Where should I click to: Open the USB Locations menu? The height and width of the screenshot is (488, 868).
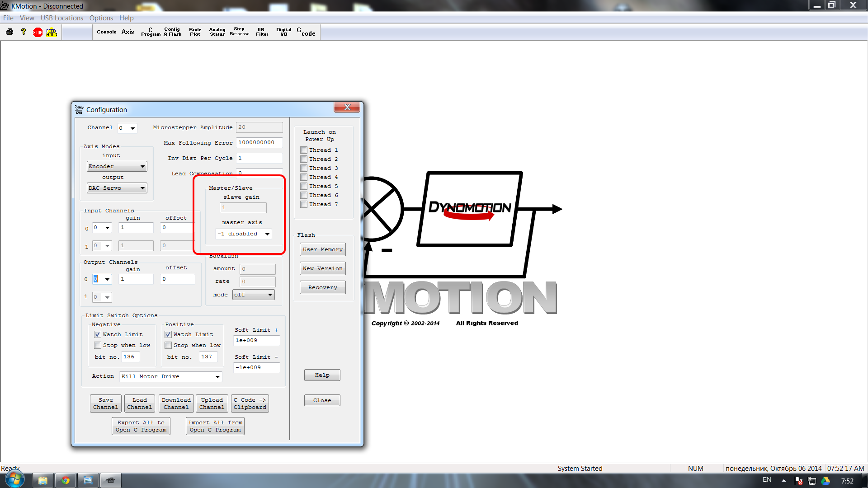pyautogui.click(x=62, y=18)
